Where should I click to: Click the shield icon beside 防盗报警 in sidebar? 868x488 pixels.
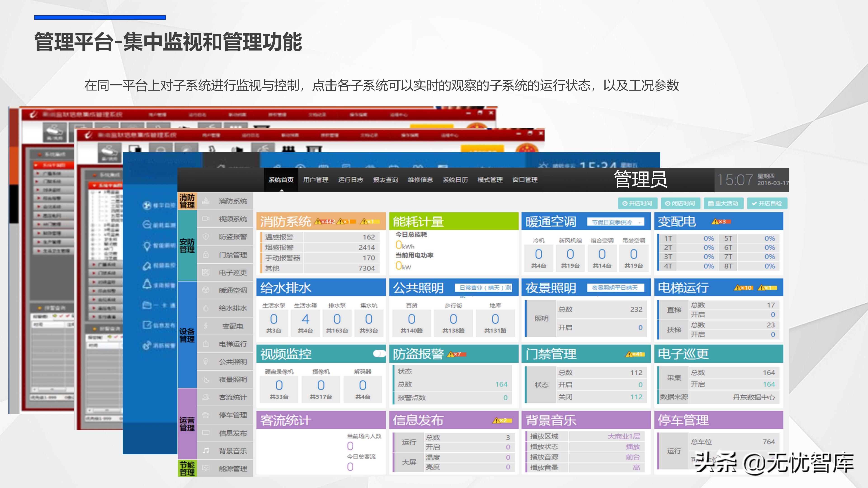point(205,237)
